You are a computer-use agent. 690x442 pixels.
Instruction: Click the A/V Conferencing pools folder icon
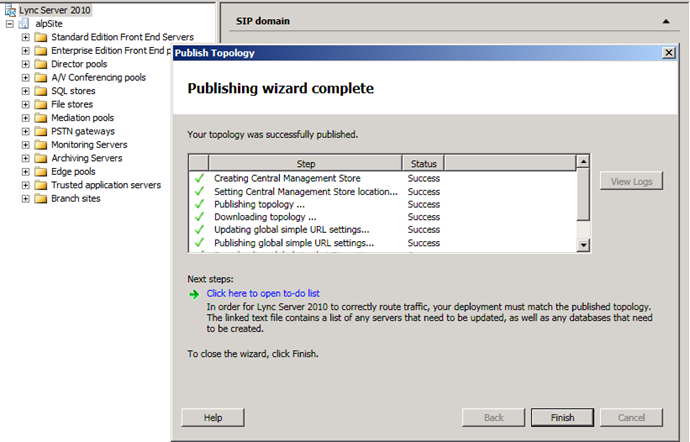[x=41, y=77]
